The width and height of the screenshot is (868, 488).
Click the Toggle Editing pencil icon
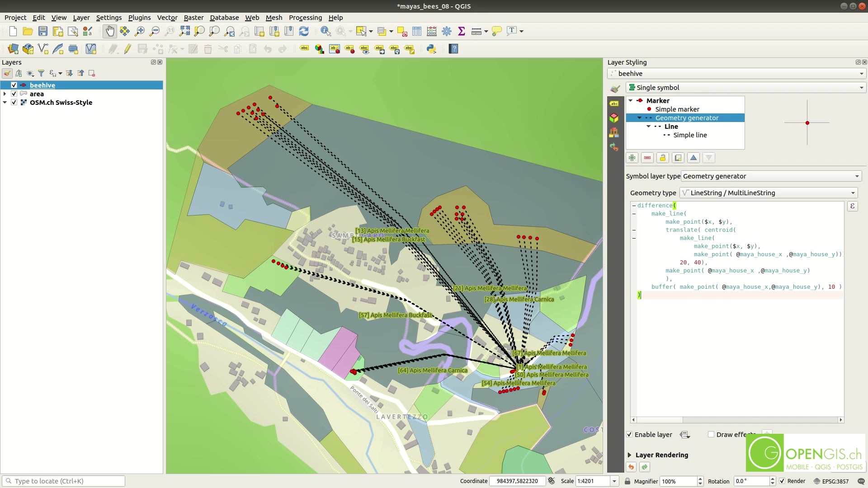[x=127, y=49]
